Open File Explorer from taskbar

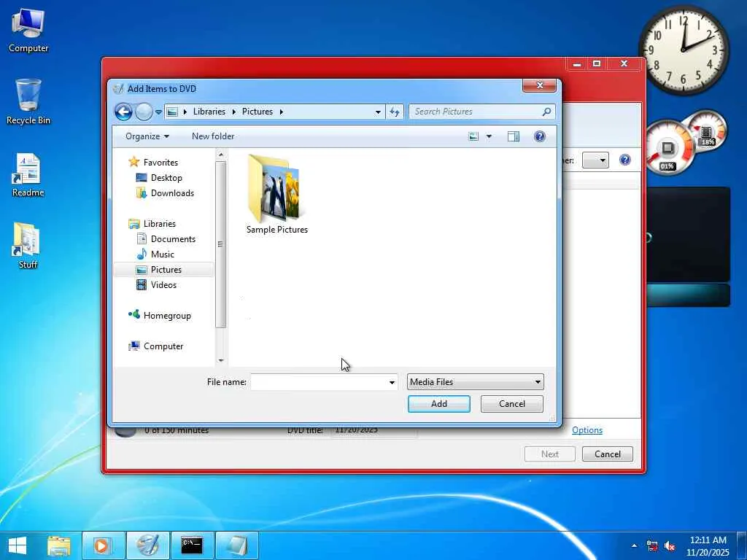point(58,545)
